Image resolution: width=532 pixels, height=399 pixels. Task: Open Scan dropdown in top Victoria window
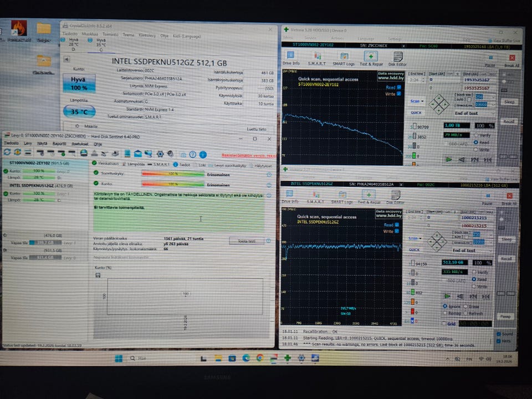[417, 101]
